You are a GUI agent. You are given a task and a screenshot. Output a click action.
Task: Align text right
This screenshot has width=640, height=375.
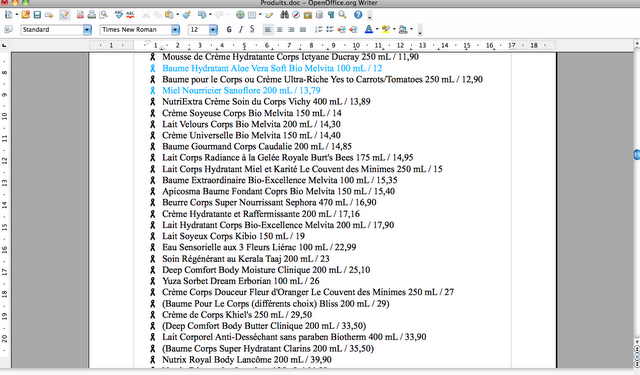pos(291,29)
